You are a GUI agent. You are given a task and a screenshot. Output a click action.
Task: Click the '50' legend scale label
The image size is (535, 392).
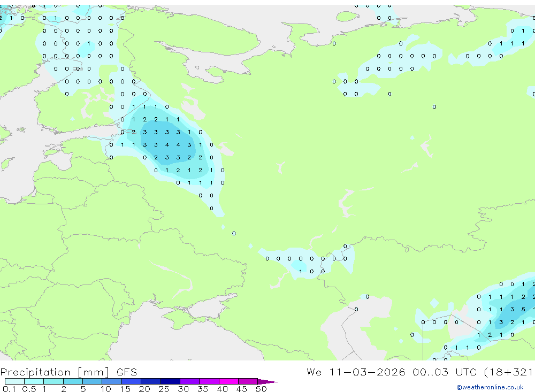point(261,389)
